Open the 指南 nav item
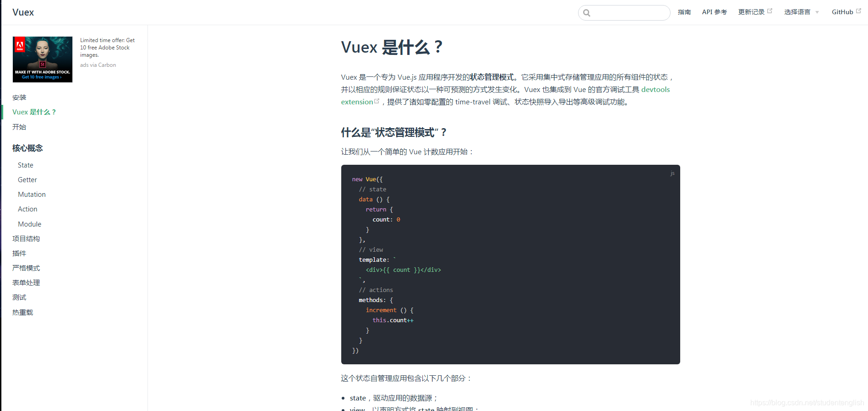The height and width of the screenshot is (411, 868). coord(684,12)
